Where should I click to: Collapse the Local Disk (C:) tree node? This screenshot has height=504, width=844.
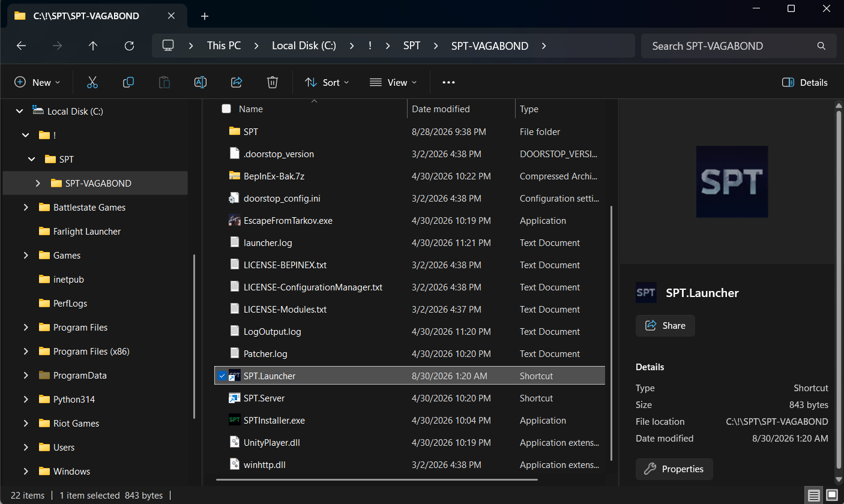(20, 111)
